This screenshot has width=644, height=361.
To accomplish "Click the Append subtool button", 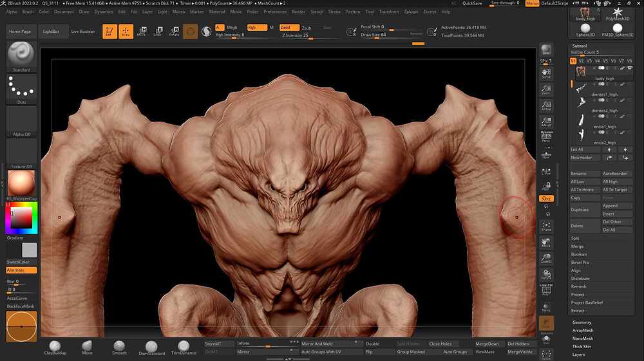I will (x=617, y=206).
